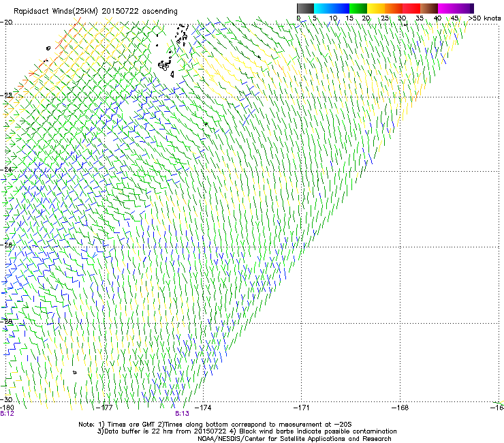Click the 'Rapidsact Winds(25KM) 20150722 ascending' title
Viewport: 504px width, 443px height.
coord(95,12)
